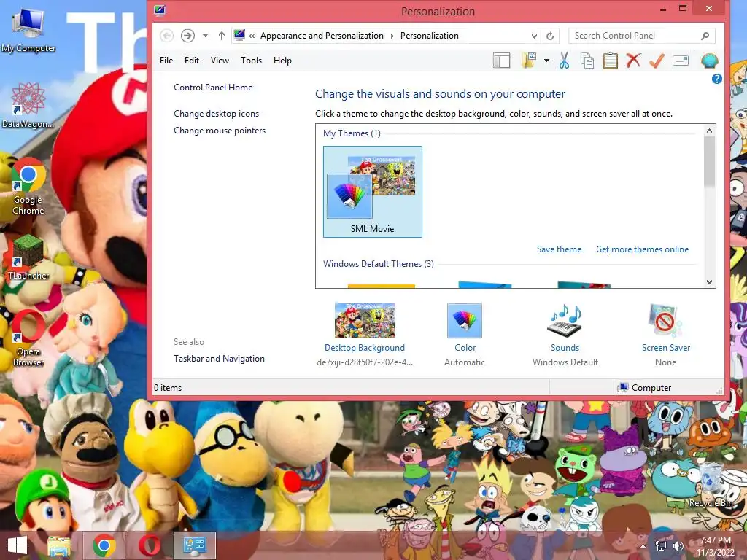
Task: Open the Edit menu
Action: coord(192,61)
